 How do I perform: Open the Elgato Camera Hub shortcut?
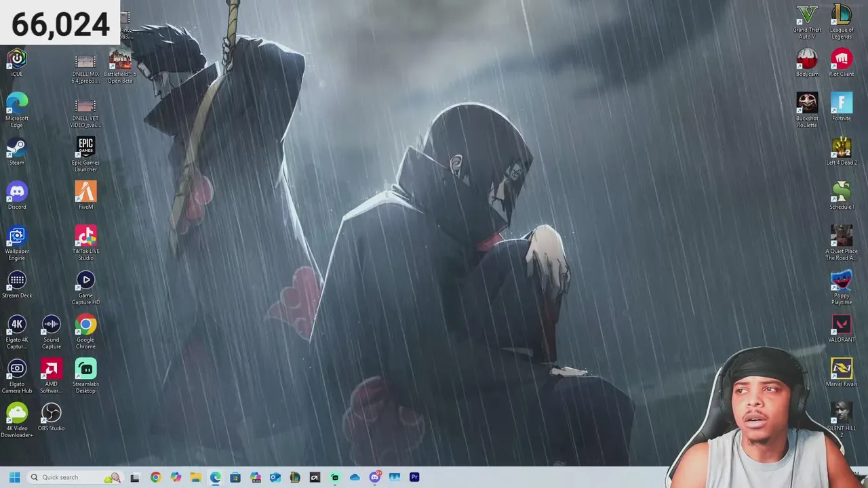point(17,377)
